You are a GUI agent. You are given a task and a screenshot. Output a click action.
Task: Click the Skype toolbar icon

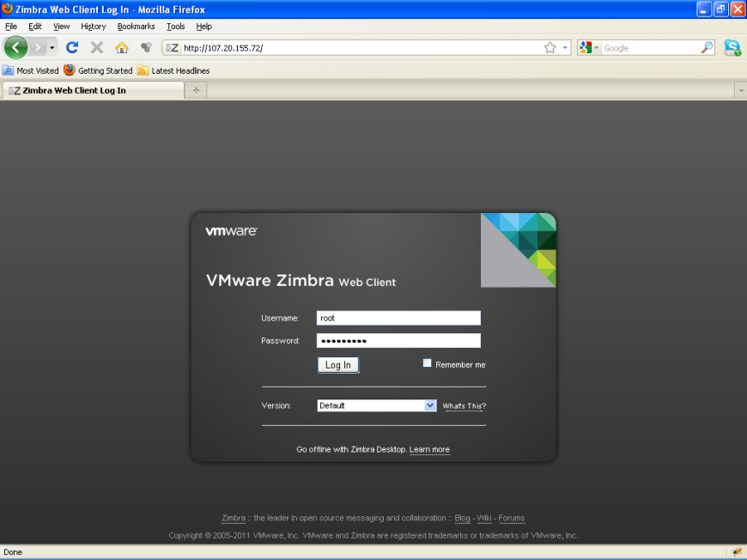click(732, 48)
